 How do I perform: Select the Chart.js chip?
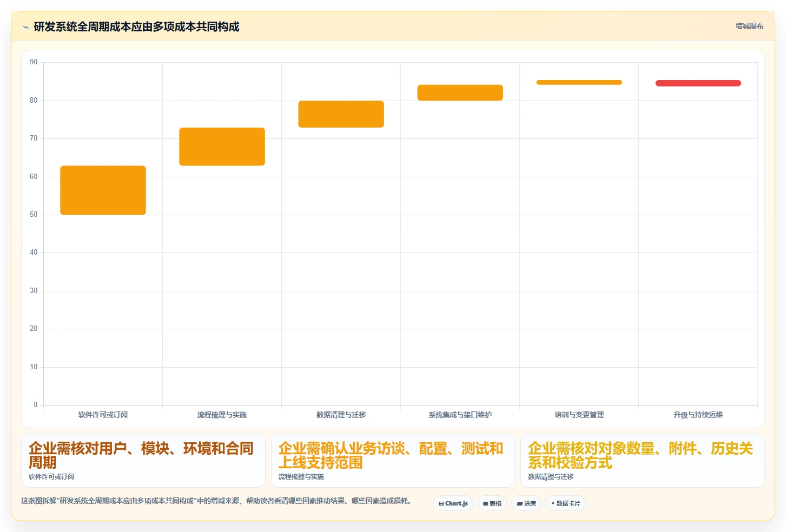[453, 503]
